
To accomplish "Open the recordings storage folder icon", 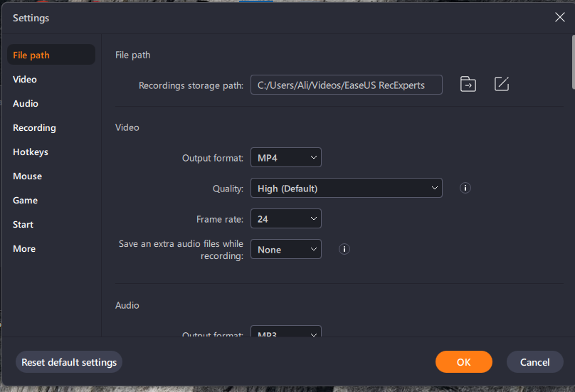I will pyautogui.click(x=468, y=85).
